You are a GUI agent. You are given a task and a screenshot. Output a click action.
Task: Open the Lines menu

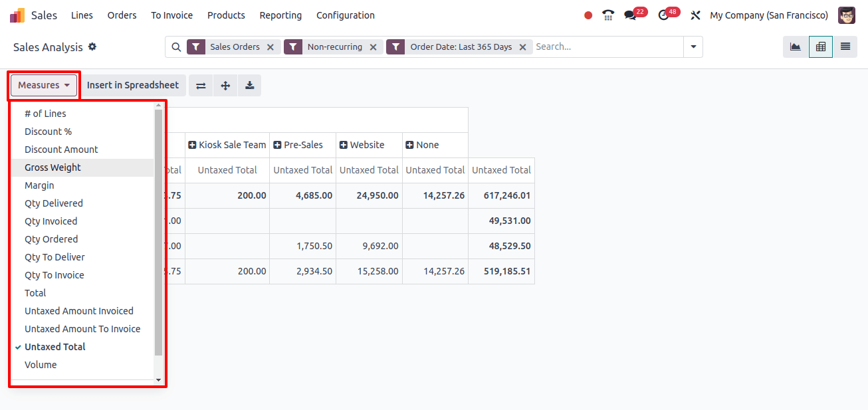click(82, 15)
